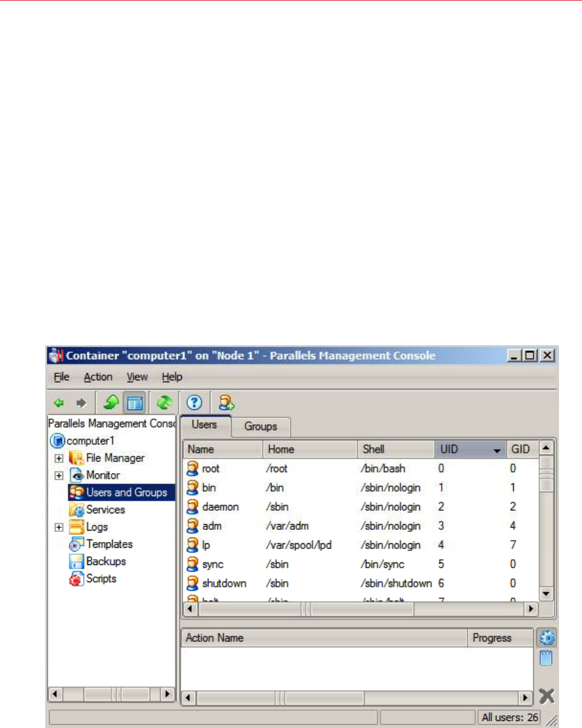Click the /sbin/shutdown shell cell
582x728 pixels.
click(x=396, y=583)
